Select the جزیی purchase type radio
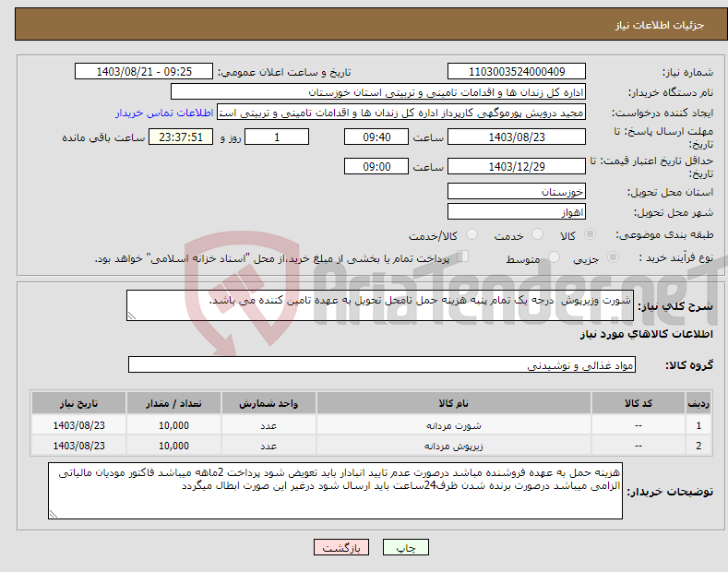The width and height of the screenshot is (728, 572). pos(613,256)
